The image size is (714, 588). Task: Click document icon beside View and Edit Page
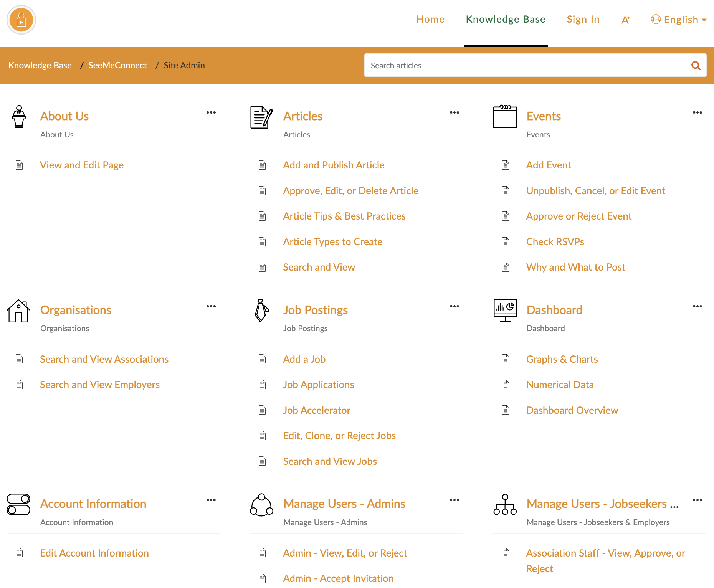(x=19, y=165)
